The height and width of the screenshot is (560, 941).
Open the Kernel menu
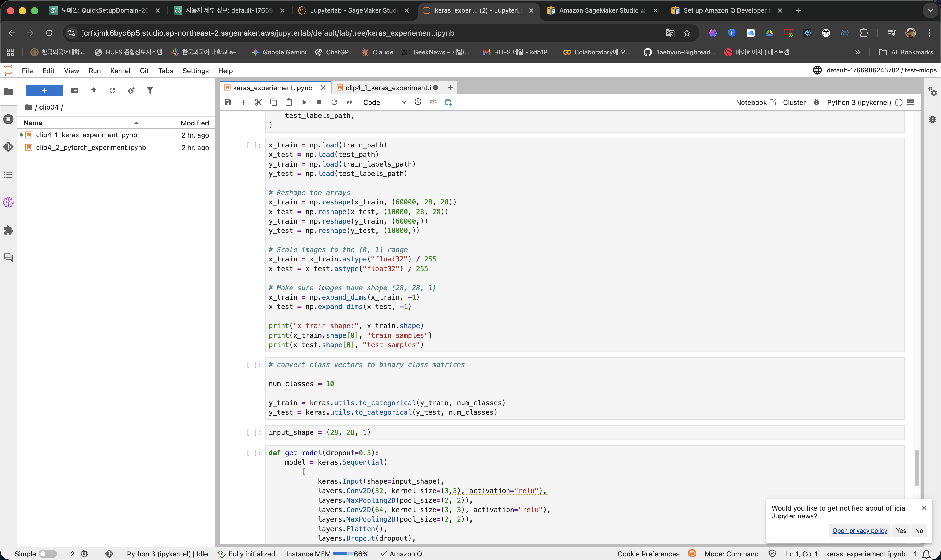tap(120, 71)
